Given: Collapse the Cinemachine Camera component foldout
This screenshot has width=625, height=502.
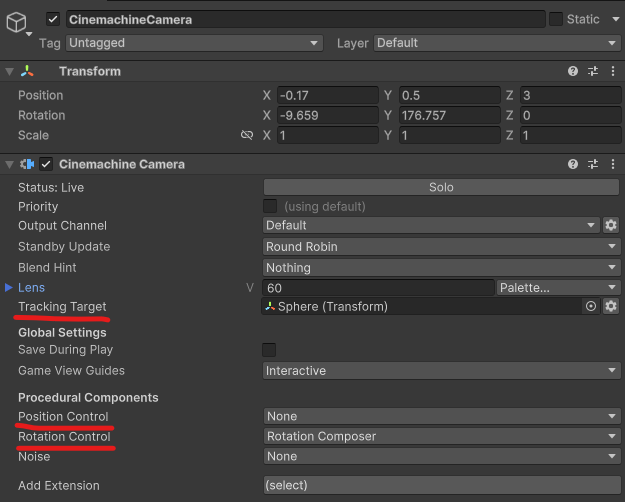Looking at the screenshot, I should click(x=10, y=164).
